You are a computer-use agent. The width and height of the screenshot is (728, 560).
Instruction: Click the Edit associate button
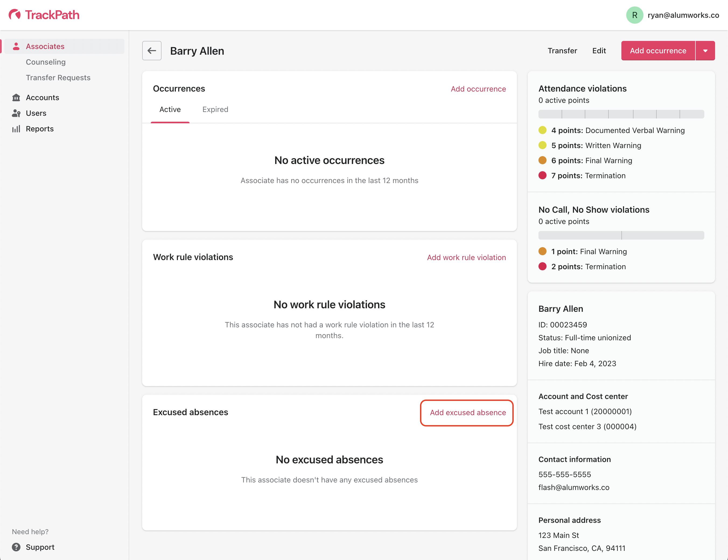point(599,51)
